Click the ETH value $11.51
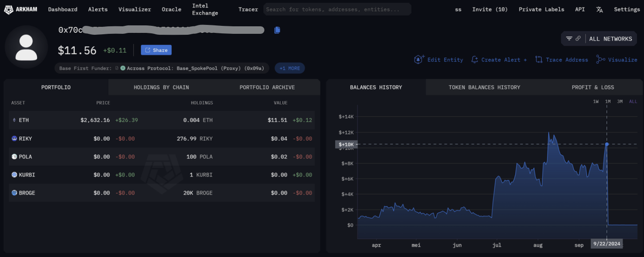644x257 pixels. click(x=277, y=120)
